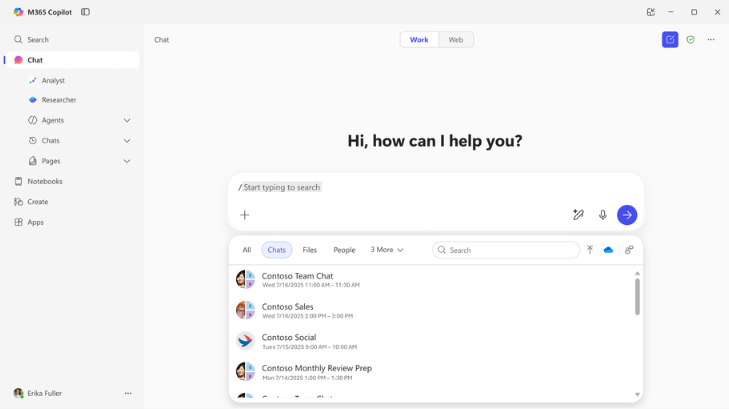
Task: Click the Contoso Social avatar thumbnail
Action: (x=245, y=341)
